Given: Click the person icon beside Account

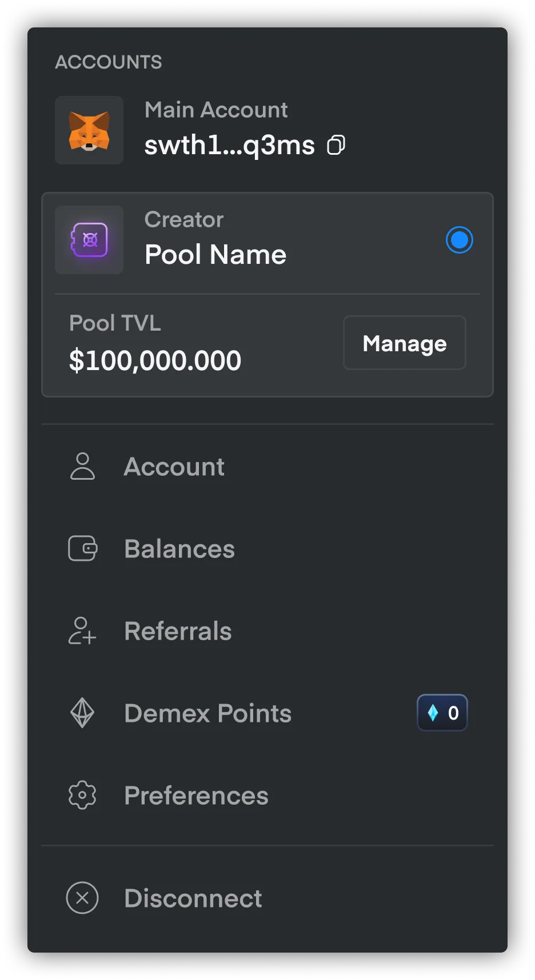Looking at the screenshot, I should [82, 466].
